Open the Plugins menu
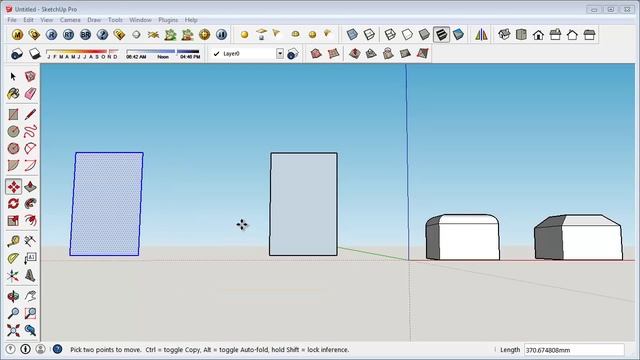Screen dimensions: 640x360 (x=168, y=20)
